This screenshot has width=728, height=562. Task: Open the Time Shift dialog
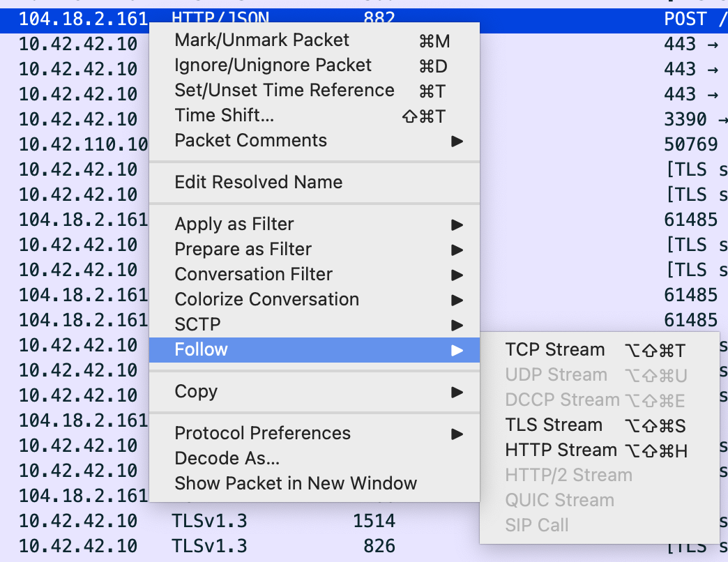click(x=224, y=116)
